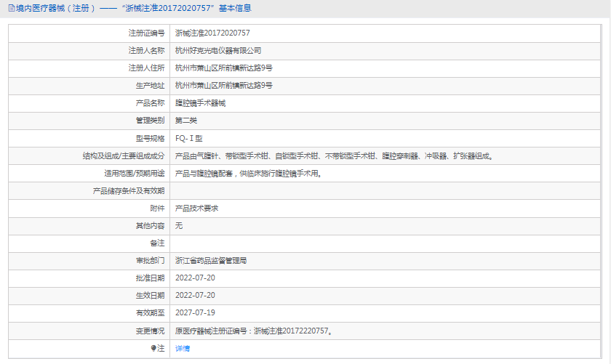Click the 审批部门 label
Screen dimensions: 611x364
(150, 261)
